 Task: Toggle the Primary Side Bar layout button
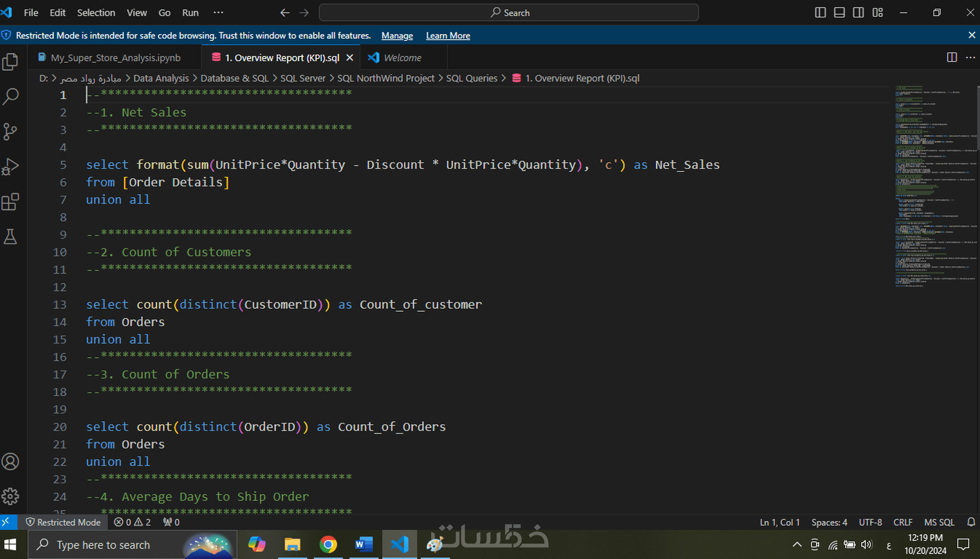tap(820, 12)
